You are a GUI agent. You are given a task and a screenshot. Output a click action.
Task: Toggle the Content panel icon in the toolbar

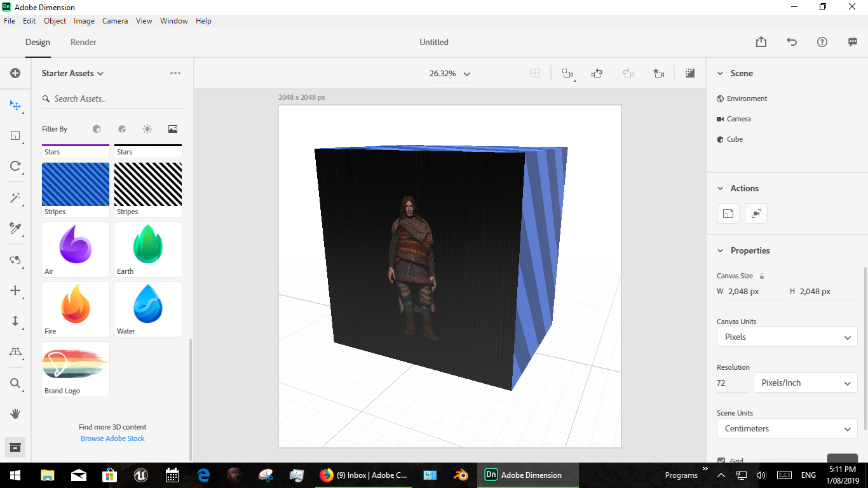pyautogui.click(x=15, y=447)
